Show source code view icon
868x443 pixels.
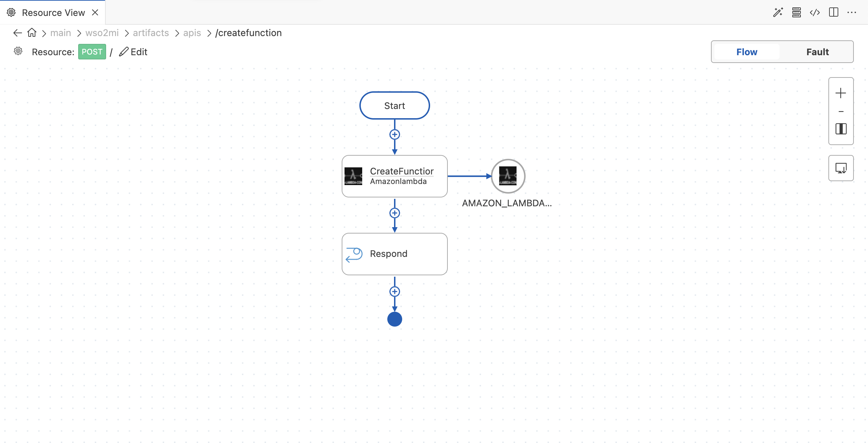(x=815, y=13)
